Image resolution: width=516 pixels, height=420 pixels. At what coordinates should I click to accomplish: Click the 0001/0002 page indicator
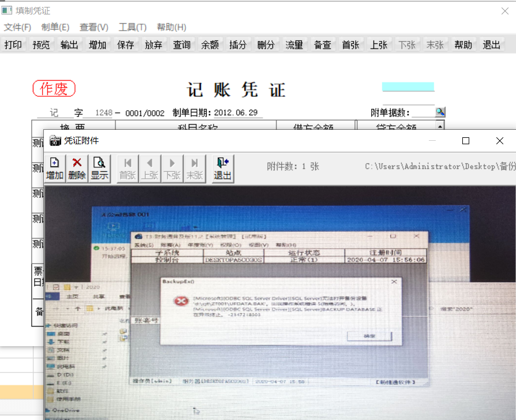145,113
